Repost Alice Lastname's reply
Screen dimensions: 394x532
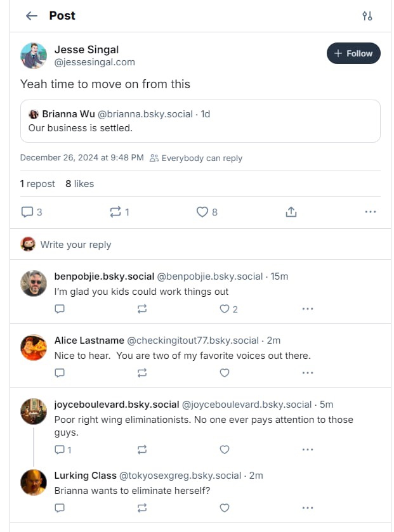click(142, 373)
